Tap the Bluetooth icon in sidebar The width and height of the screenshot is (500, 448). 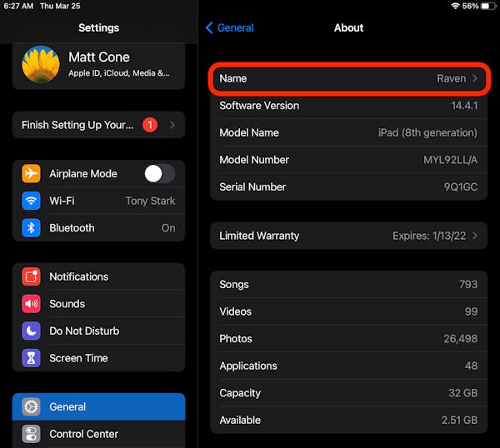pyautogui.click(x=31, y=228)
